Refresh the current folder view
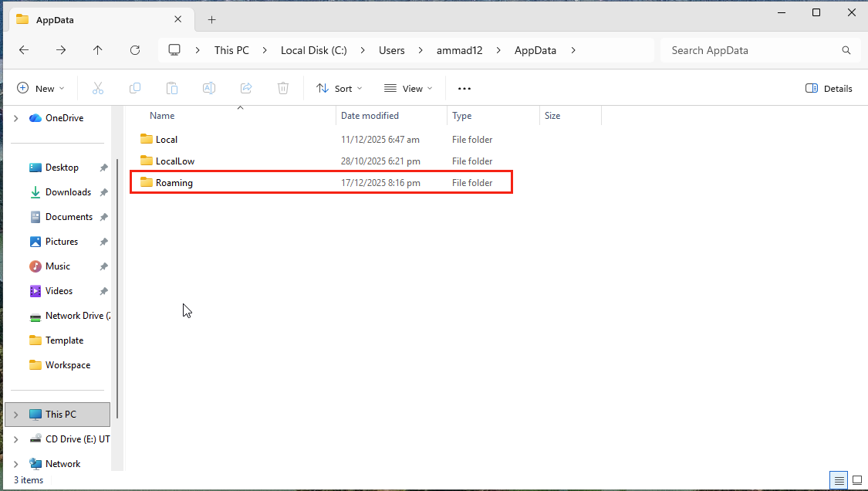 (135, 50)
